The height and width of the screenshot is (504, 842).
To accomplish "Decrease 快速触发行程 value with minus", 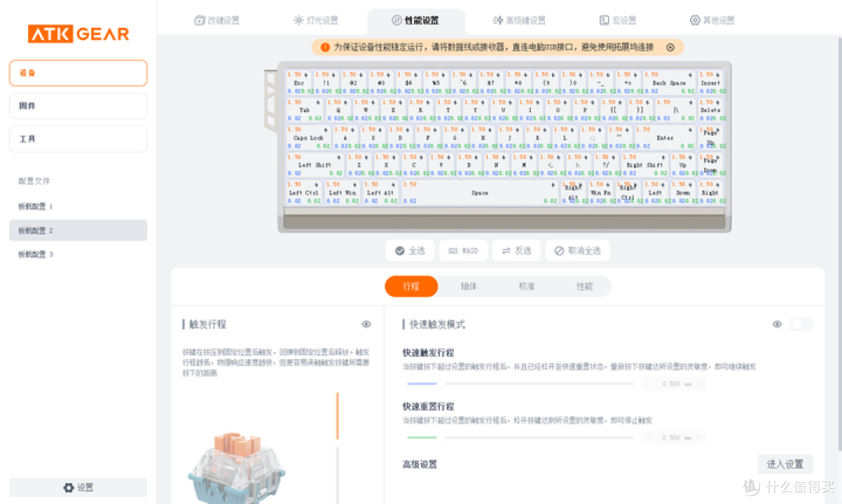I will (648, 384).
